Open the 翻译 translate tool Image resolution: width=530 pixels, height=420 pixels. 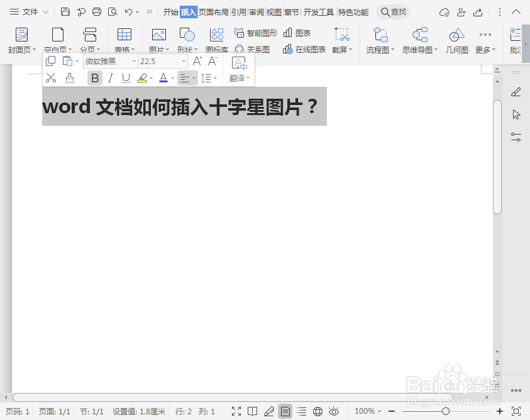(238, 77)
